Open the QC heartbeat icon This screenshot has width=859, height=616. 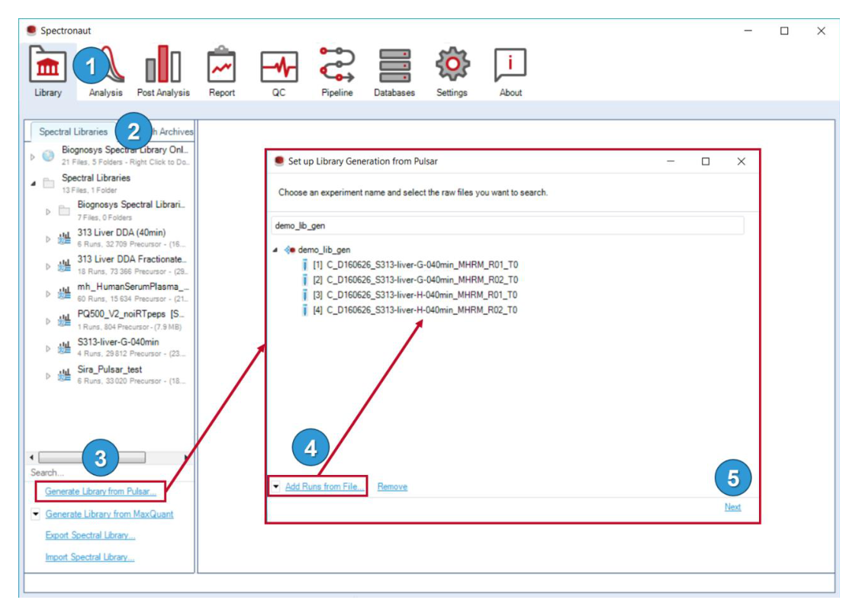click(x=279, y=68)
